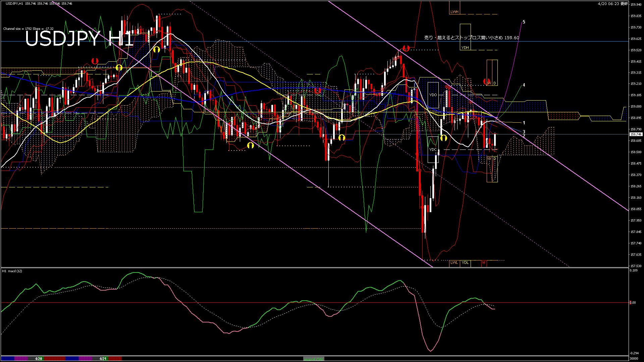Click the YDL label at chart bottom

465,263
